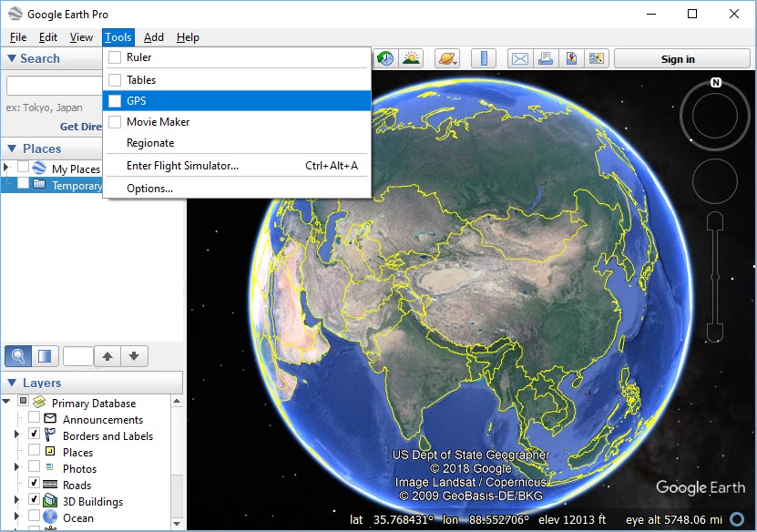Click the ruler icon in the toolbar
757x532 pixels.
click(484, 59)
